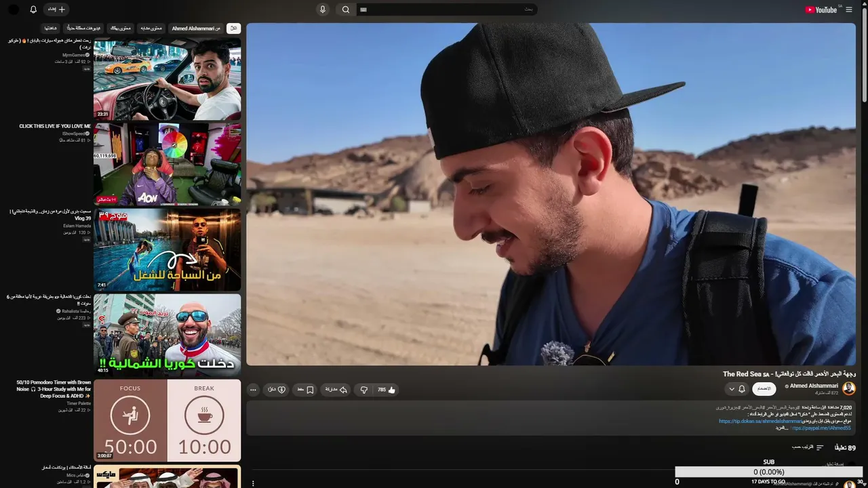This screenshot has height=488, width=868.
Task: Select the 'محتوى بيقالك' filter chip
Action: 120,28
